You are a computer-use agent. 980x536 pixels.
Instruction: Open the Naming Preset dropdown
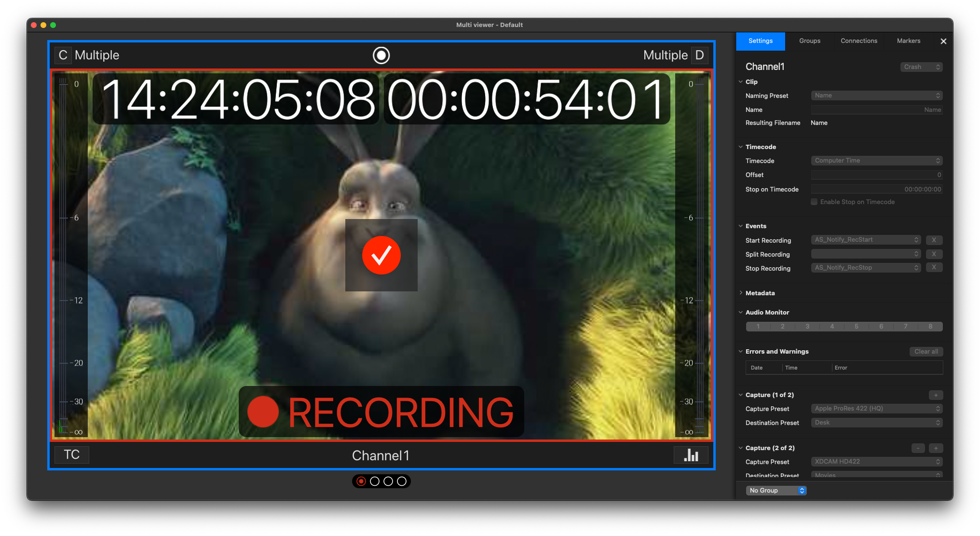(876, 96)
